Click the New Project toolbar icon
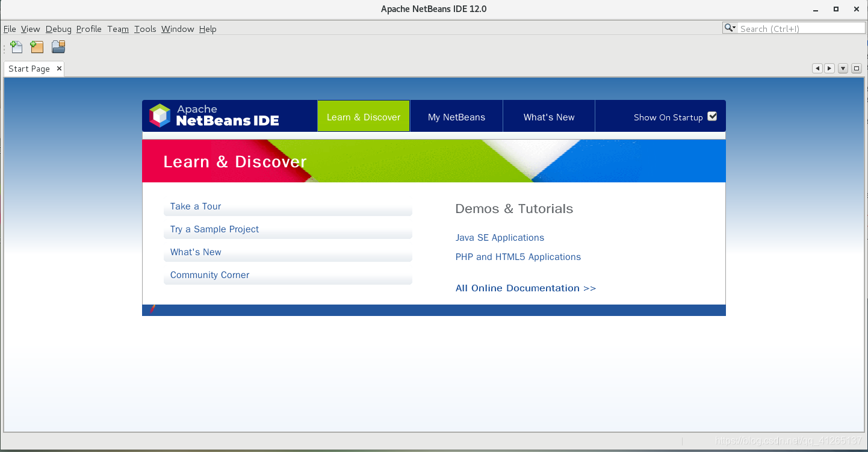The image size is (868, 452). point(37,47)
